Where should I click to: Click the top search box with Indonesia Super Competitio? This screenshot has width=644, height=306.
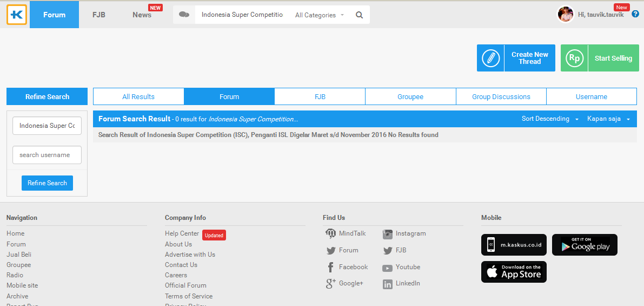(242, 15)
